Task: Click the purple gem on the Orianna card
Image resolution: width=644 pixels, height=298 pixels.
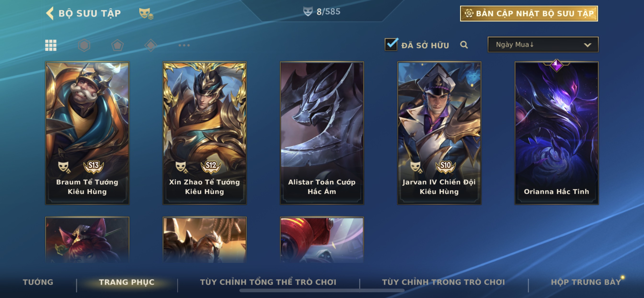Action: pos(557,65)
